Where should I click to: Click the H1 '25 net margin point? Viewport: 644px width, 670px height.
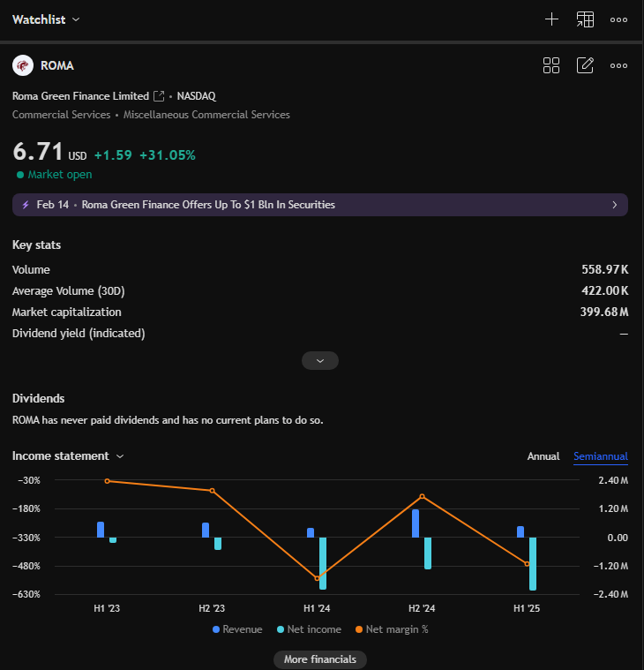527,564
